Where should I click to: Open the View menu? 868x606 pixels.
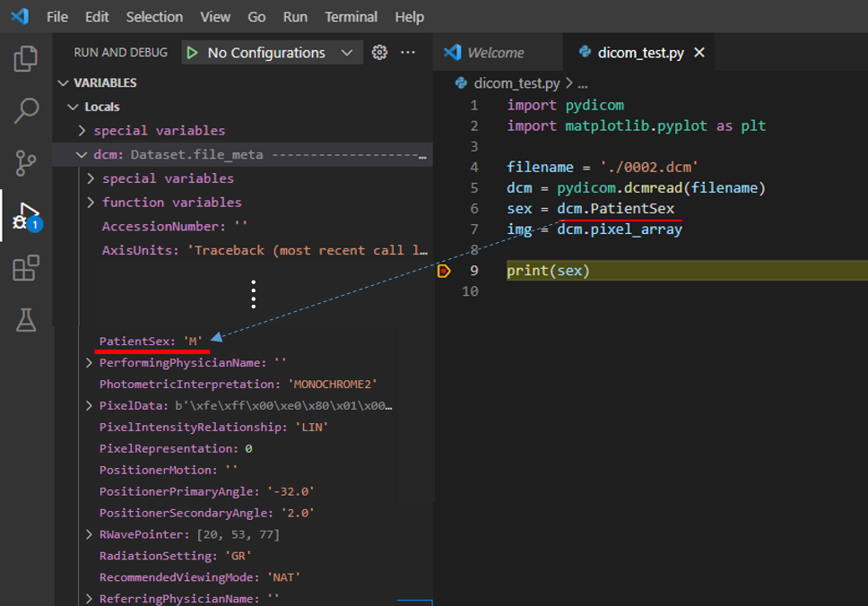(215, 17)
